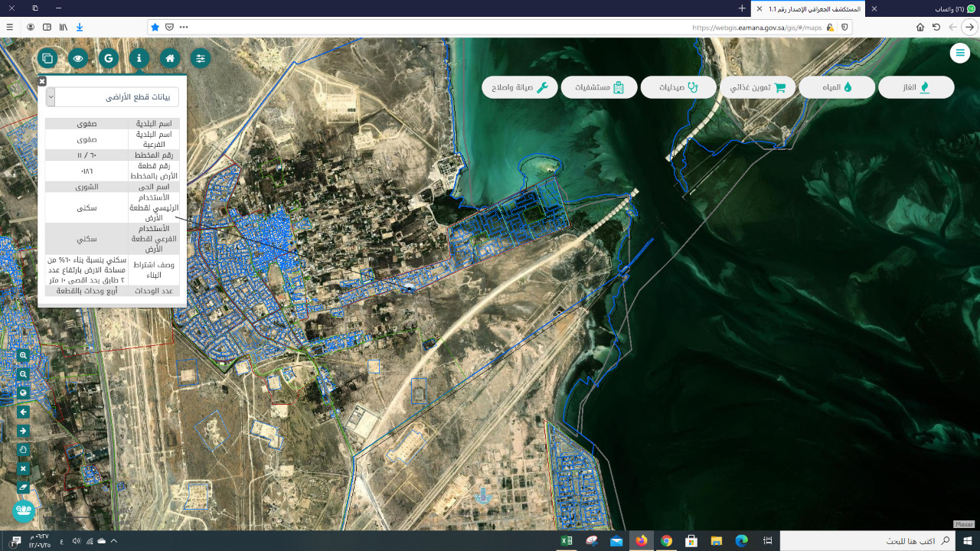Select the pan hand tool

[x=23, y=449]
